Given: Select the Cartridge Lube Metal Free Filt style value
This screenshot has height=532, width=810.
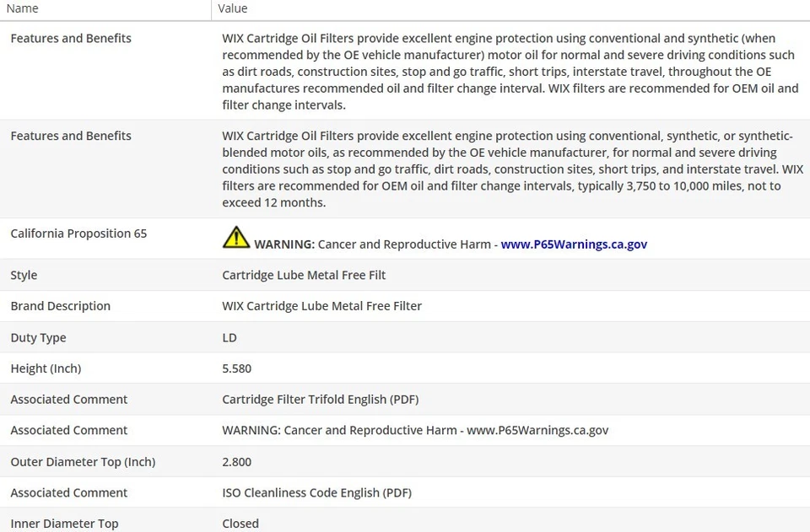Looking at the screenshot, I should tap(304, 275).
